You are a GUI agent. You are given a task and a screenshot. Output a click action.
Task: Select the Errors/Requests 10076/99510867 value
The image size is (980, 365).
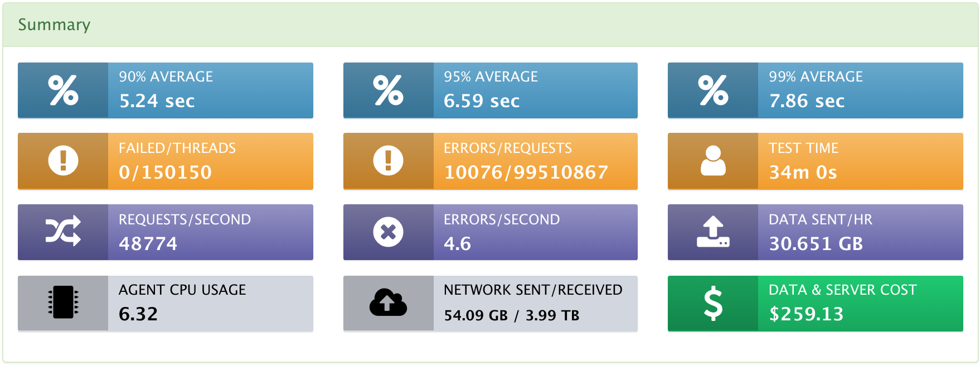pos(526,172)
